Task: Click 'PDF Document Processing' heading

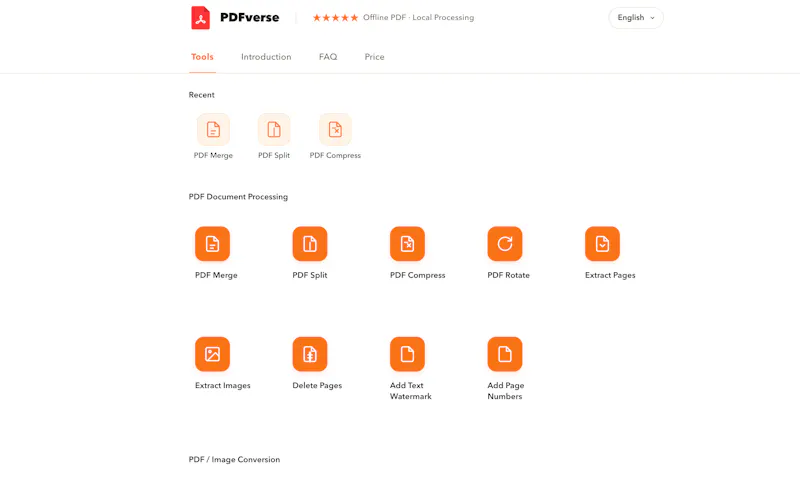Action: click(x=238, y=197)
